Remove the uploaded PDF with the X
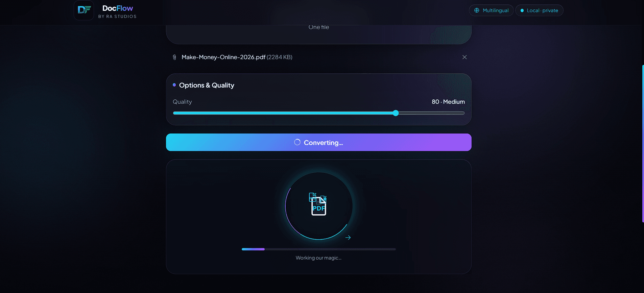This screenshot has width=644, height=293. [464, 57]
